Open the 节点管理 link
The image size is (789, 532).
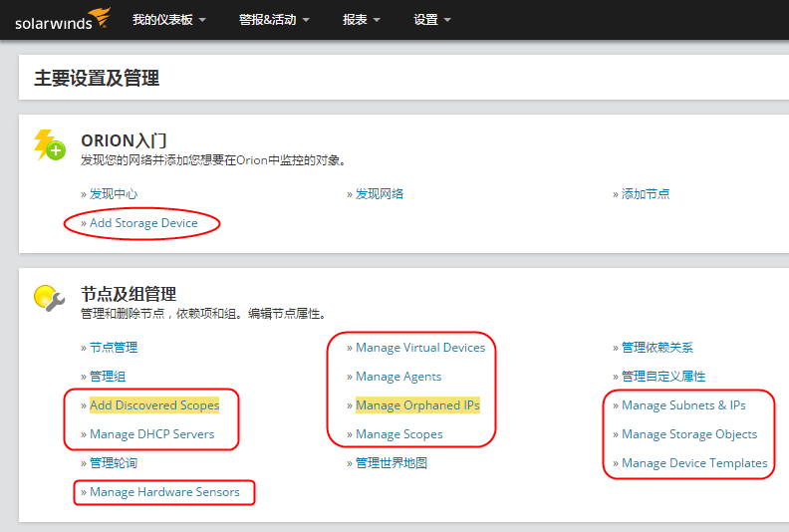pos(114,348)
